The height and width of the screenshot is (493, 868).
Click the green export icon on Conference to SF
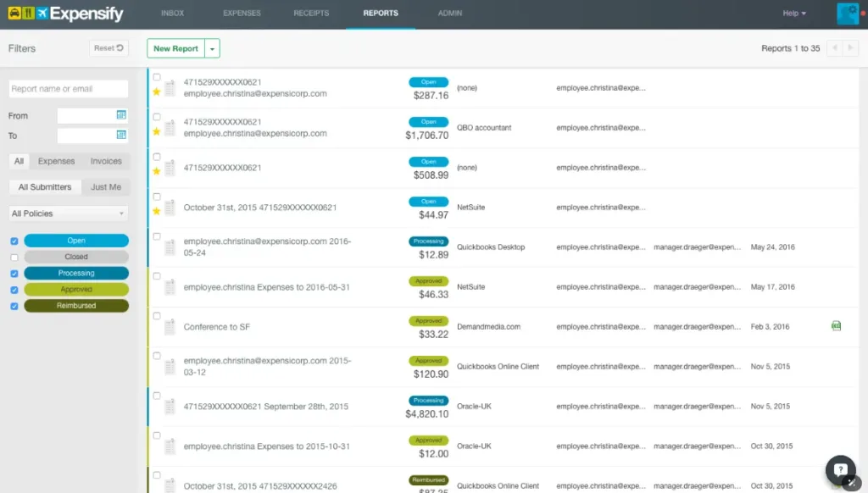point(836,326)
